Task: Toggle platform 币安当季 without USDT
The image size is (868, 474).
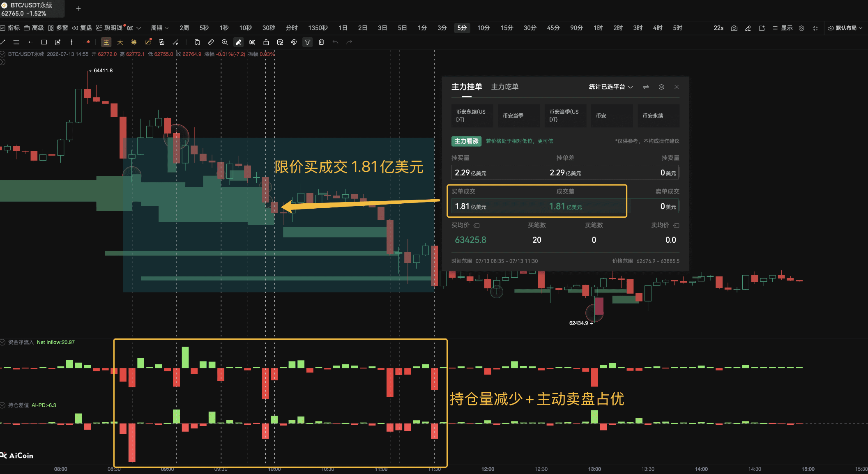Action: tap(518, 115)
